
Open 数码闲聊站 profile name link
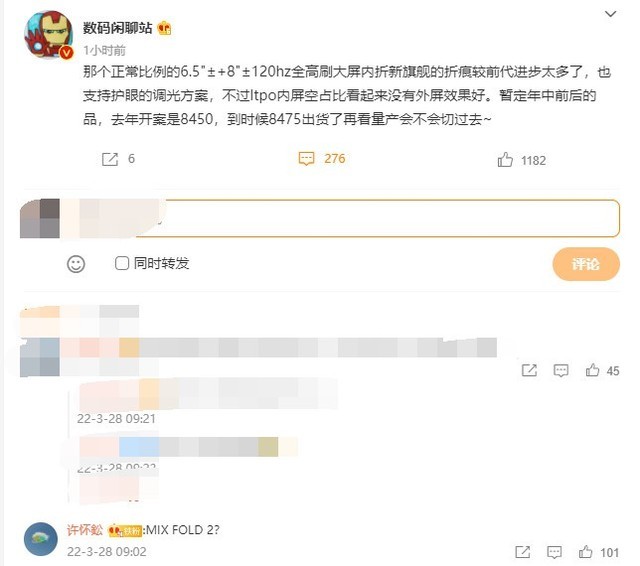pyautogui.click(x=118, y=28)
